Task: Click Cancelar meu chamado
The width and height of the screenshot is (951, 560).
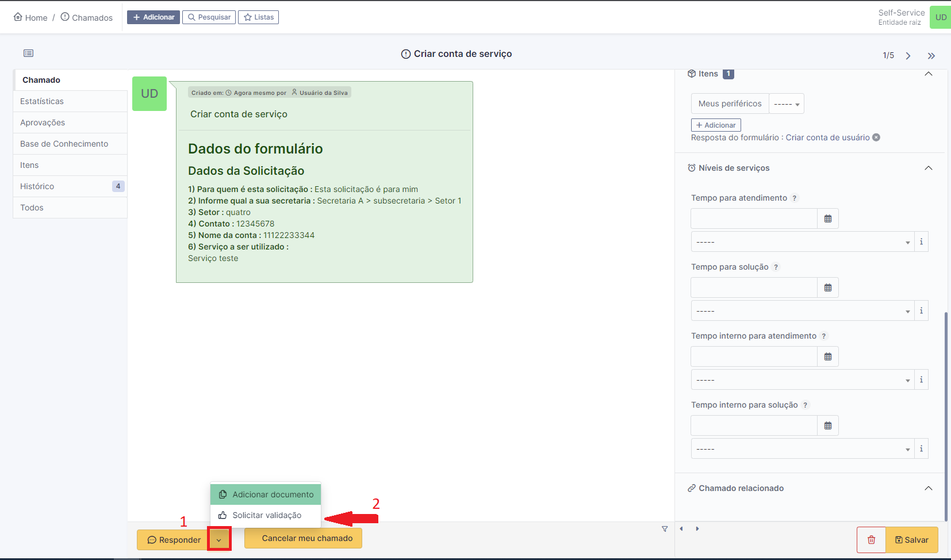Action: [302, 538]
